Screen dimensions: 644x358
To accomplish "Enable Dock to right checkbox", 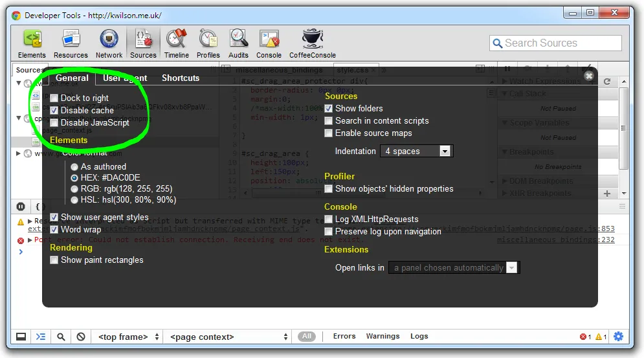I will click(54, 98).
